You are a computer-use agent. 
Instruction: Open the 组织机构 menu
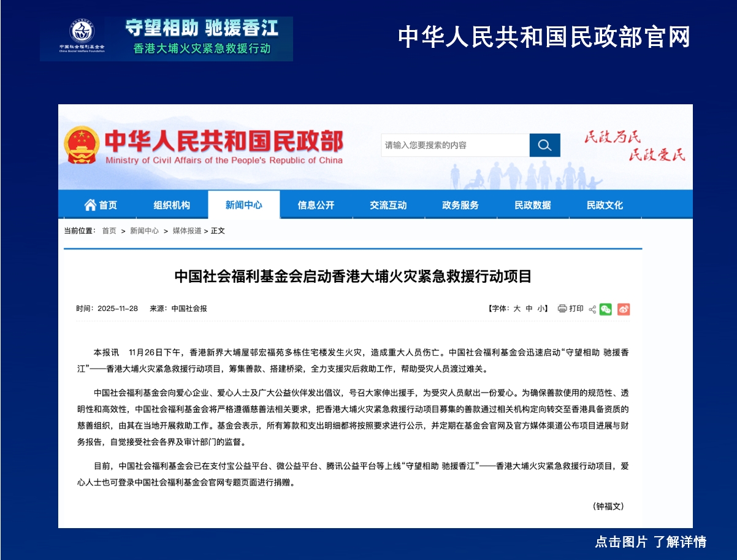click(x=172, y=205)
